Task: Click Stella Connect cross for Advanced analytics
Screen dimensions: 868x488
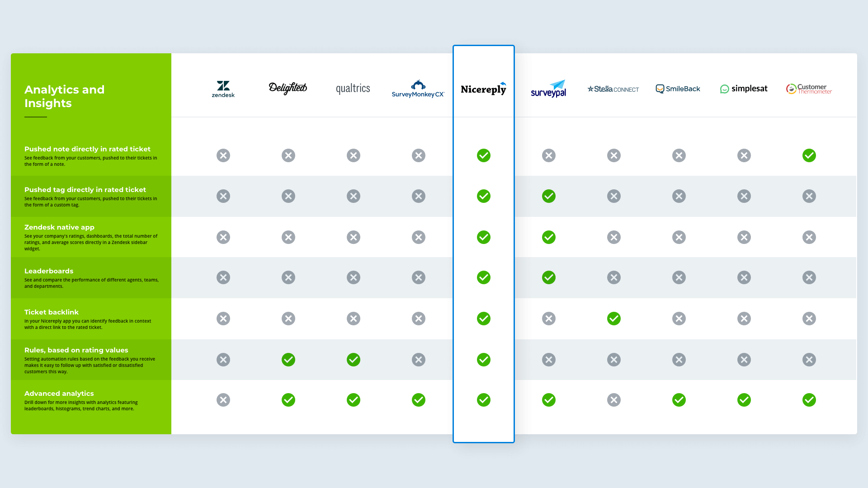Action: [614, 400]
